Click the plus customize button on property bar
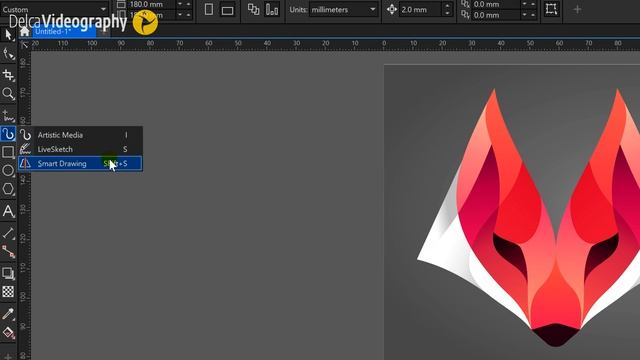The width and height of the screenshot is (640, 360). pos(577,9)
